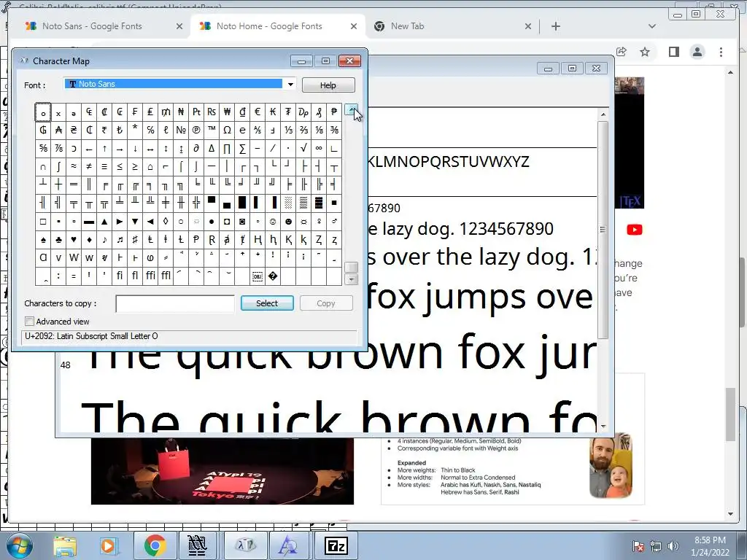Click the Help button in Character Map

328,85
